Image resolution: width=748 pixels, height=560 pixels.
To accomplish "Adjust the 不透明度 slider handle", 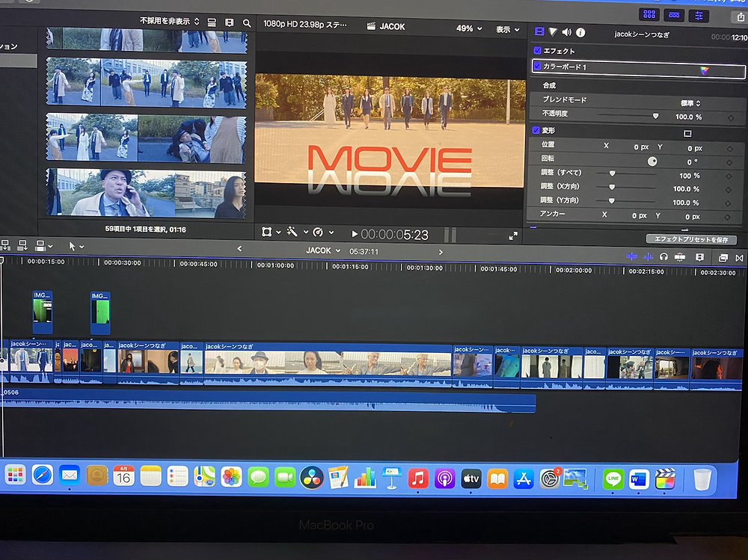I will [655, 116].
